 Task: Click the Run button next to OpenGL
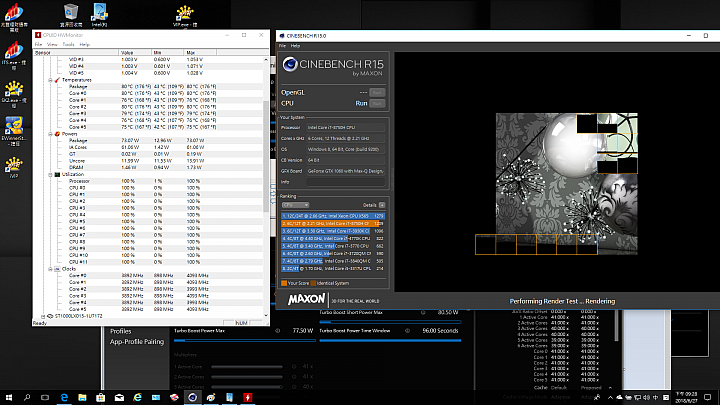pyautogui.click(x=377, y=92)
